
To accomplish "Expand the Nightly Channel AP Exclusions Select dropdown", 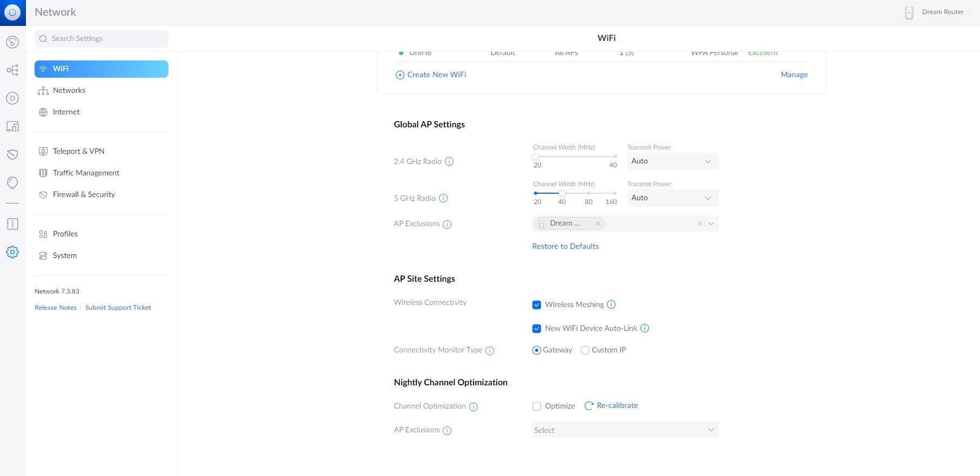I will (x=625, y=430).
